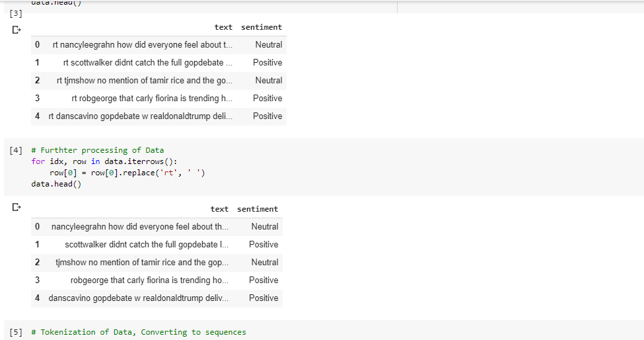Viewport: 644px width, 340px height.
Task: Click second table 'danscavino gopdebate' cell
Action: pyautogui.click(x=139, y=298)
